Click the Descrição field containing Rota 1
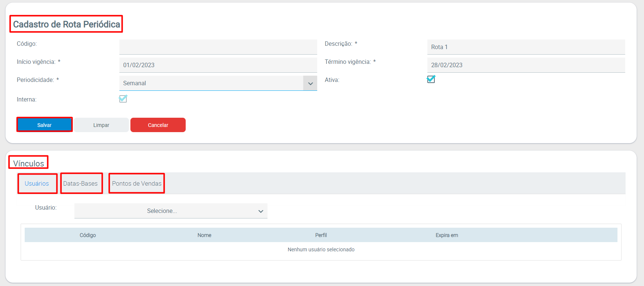The image size is (644, 286). tap(526, 47)
